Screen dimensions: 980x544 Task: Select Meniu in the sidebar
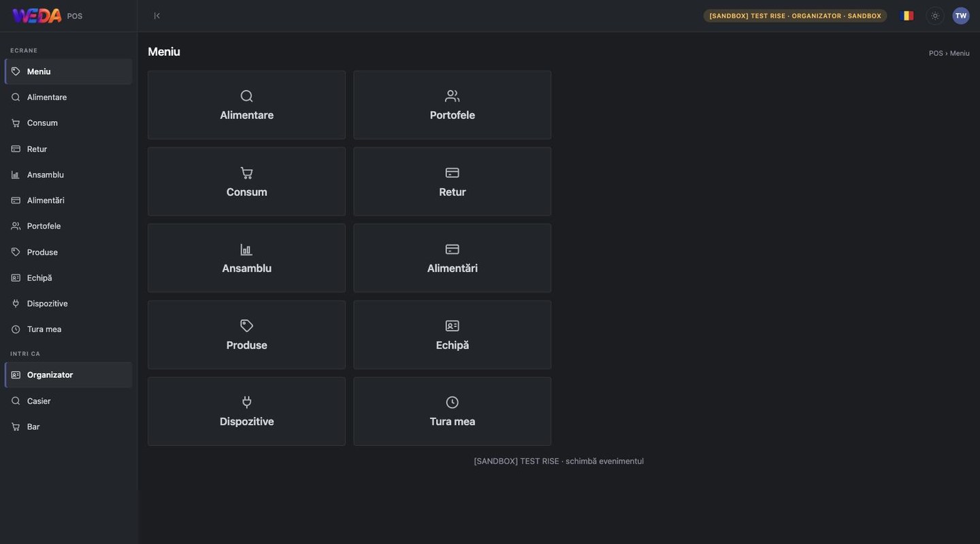69,71
